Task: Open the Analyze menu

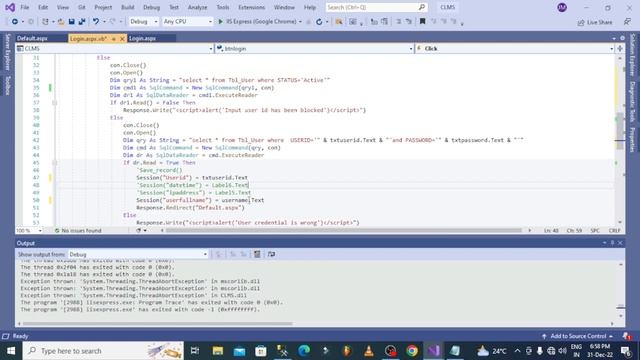Action: coord(198,7)
